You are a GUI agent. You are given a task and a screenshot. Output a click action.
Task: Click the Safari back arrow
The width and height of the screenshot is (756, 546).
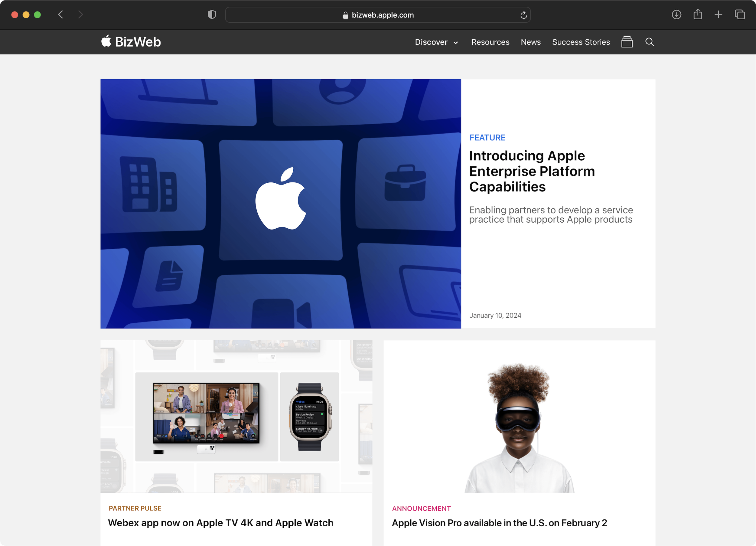[x=60, y=15]
